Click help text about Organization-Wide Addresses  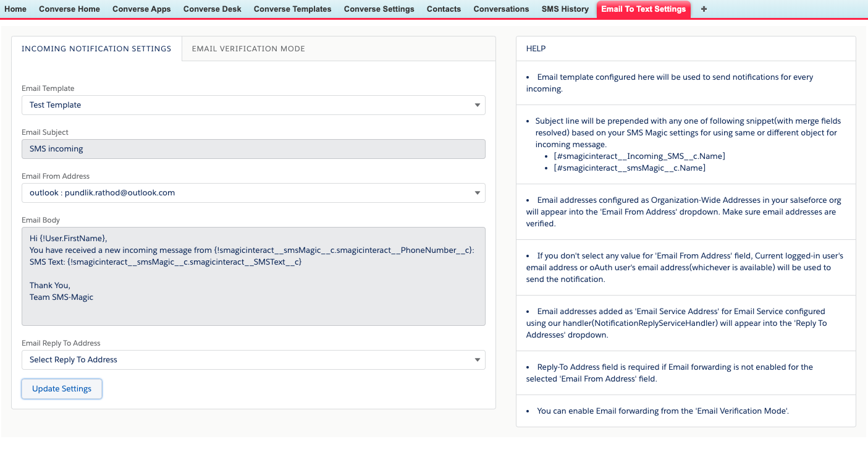coord(684,212)
